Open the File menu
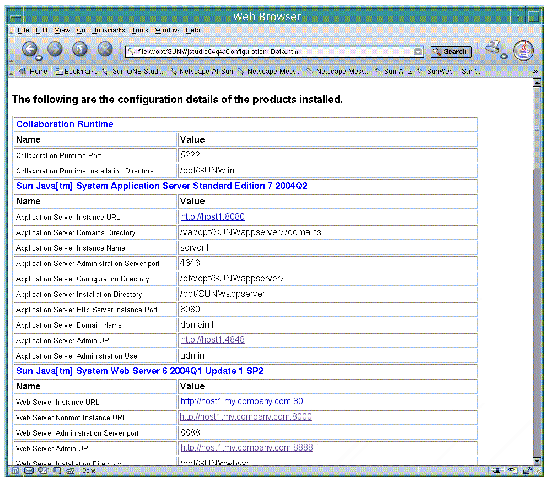This screenshot has width=549, height=482. pyautogui.click(x=23, y=30)
